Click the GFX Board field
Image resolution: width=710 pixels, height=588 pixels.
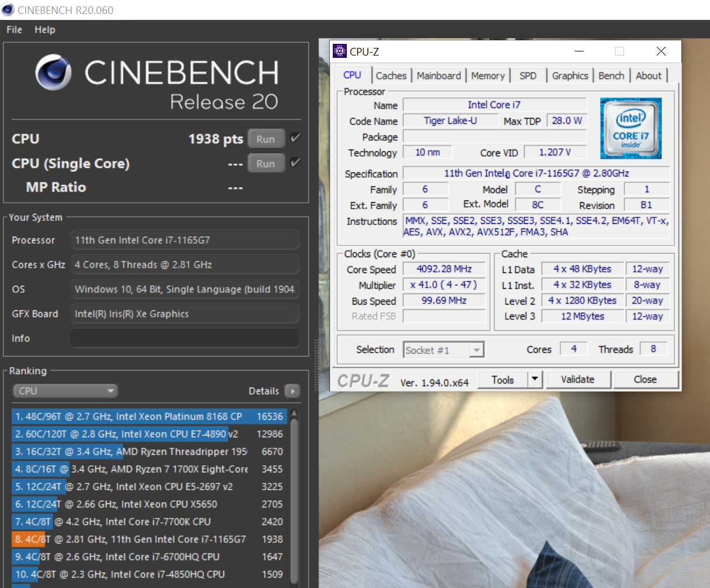[x=185, y=314]
